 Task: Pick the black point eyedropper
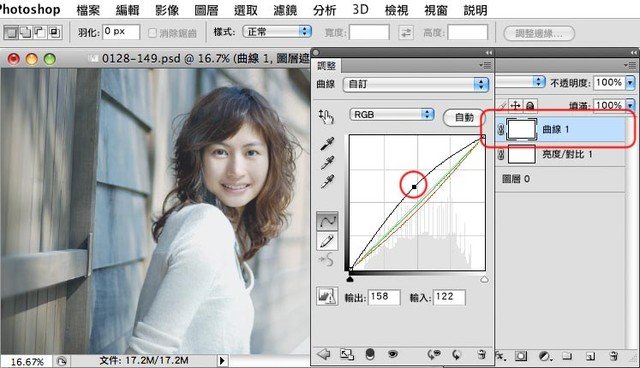pyautogui.click(x=327, y=143)
